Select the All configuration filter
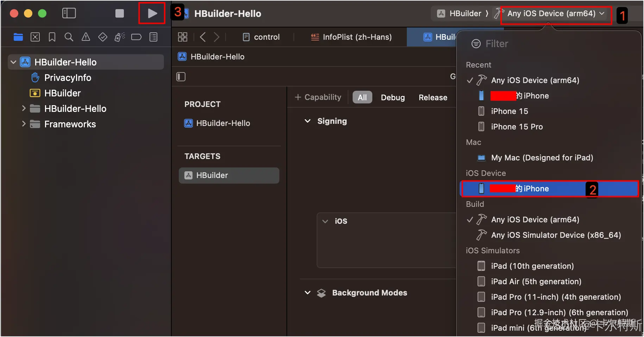This screenshot has width=644, height=337. 362,97
